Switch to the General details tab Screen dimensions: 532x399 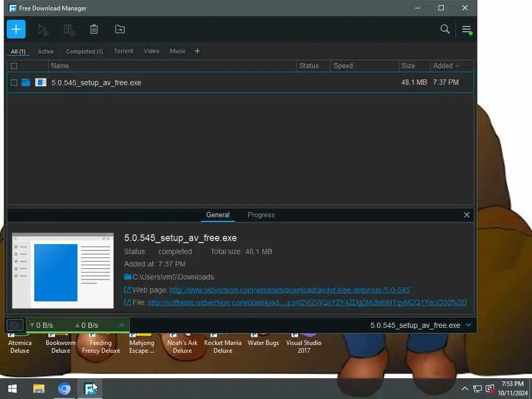click(218, 215)
